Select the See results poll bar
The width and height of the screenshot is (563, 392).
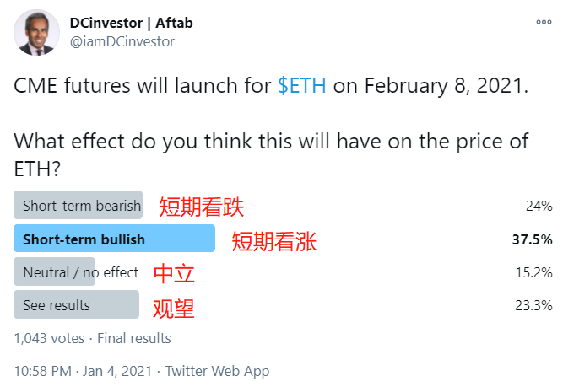(76, 305)
